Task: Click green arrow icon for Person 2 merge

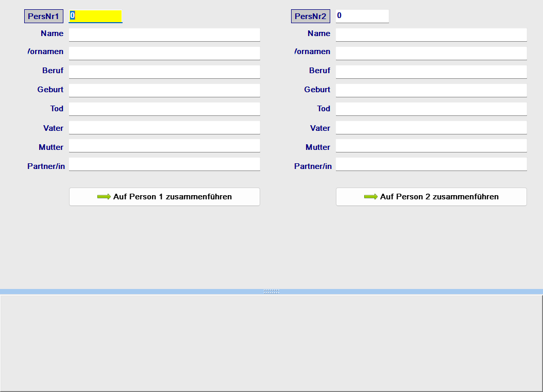Action: 371,197
